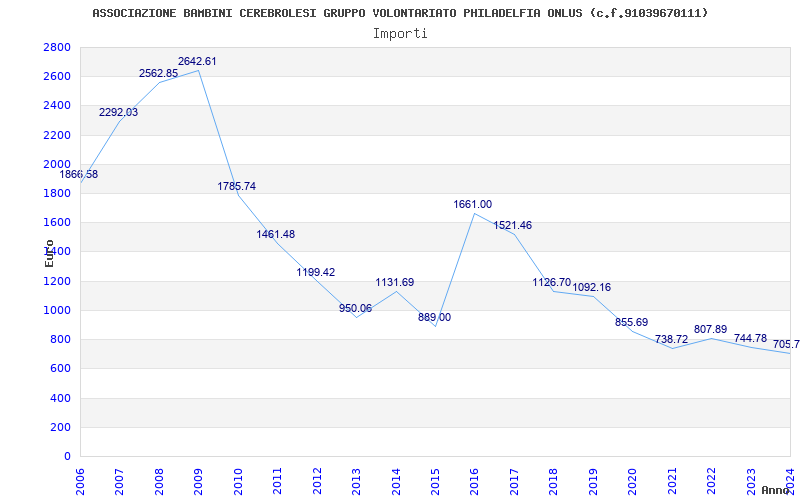Click the 1199.42 data label
The height and width of the screenshot is (500, 800).
(x=316, y=272)
